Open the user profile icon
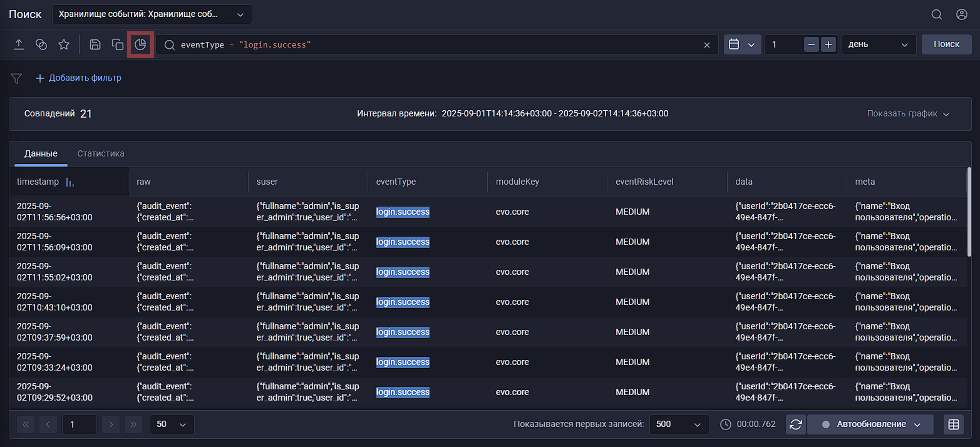The image size is (980, 447). point(962,14)
